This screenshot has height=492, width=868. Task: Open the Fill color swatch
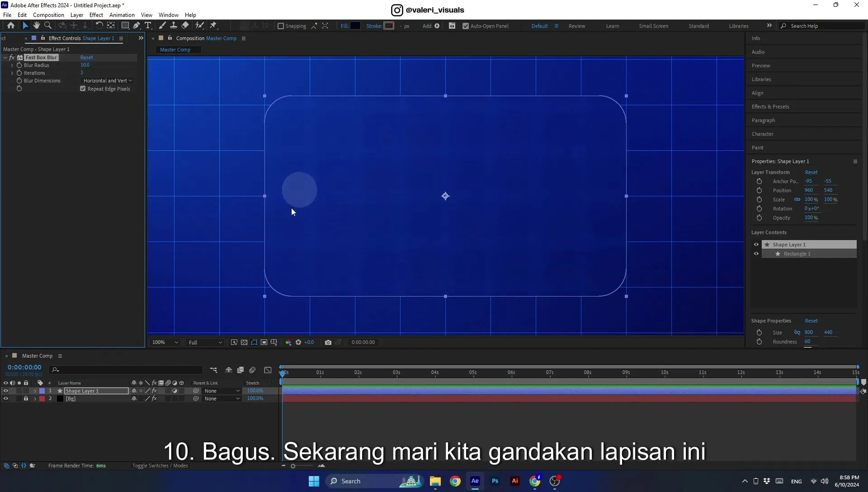[355, 26]
